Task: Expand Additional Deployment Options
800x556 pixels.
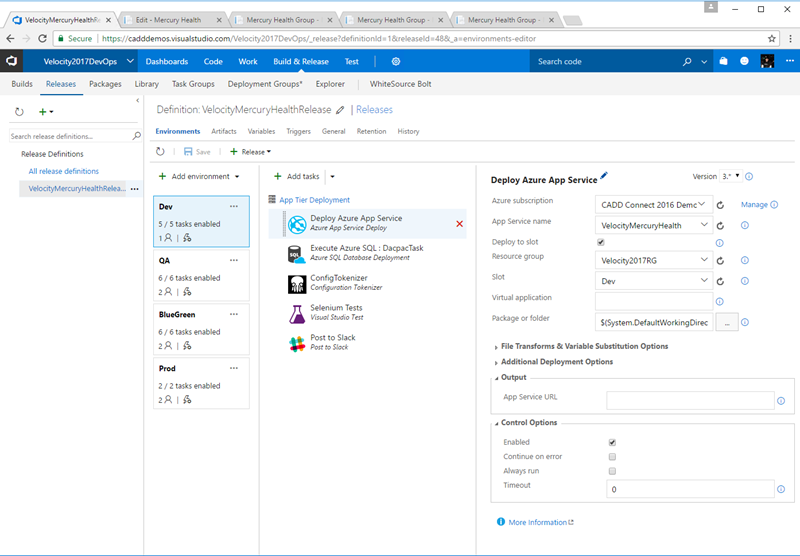Action: (557, 362)
